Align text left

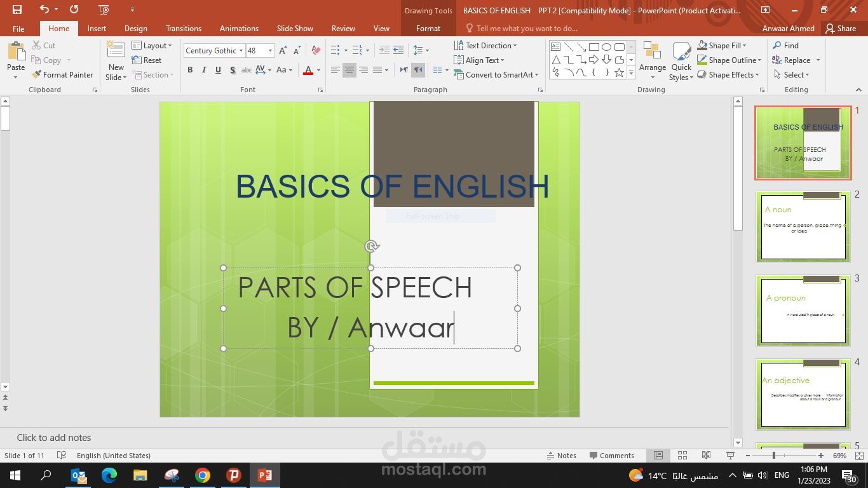pos(335,70)
